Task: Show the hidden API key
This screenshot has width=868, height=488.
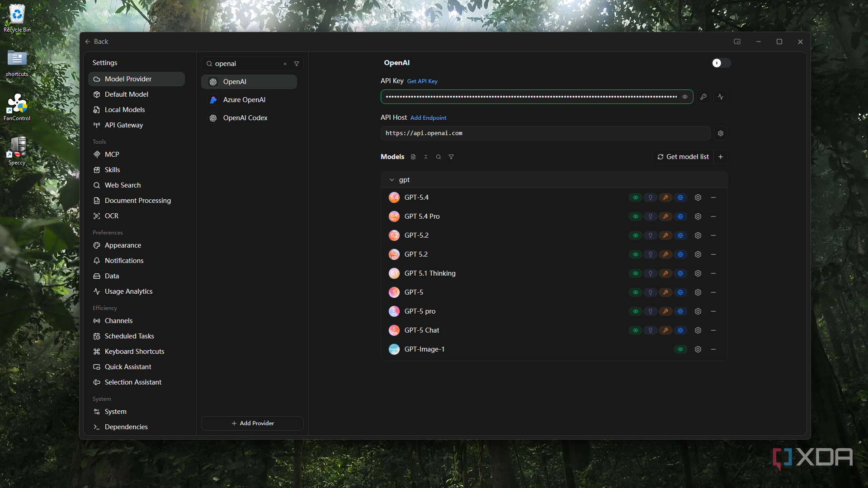Action: coord(685,97)
